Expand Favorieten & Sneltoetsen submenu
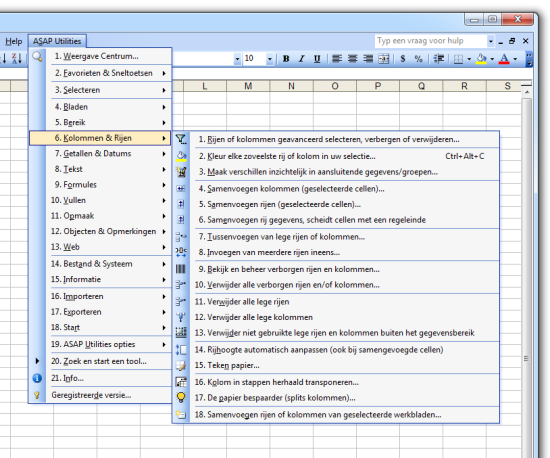The height and width of the screenshot is (458, 550). (x=164, y=73)
